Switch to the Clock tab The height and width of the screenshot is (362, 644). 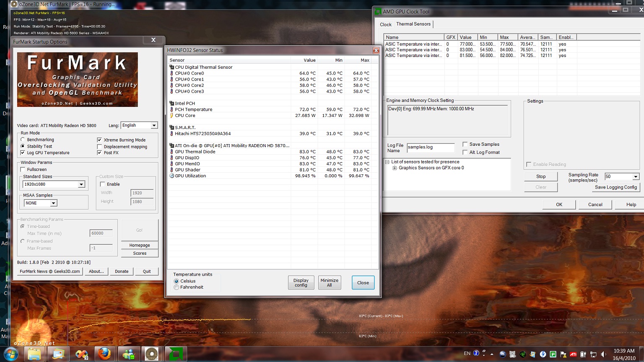(x=385, y=25)
